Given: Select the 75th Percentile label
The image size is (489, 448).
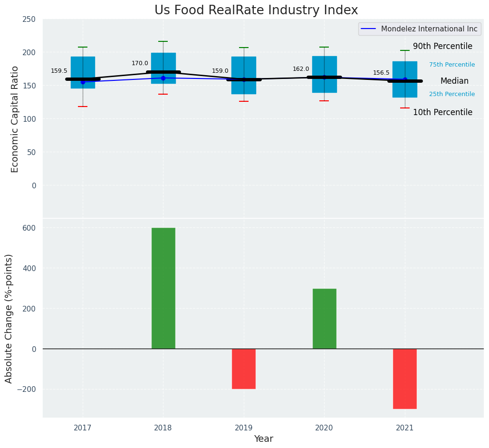Looking at the screenshot, I should coord(452,65).
